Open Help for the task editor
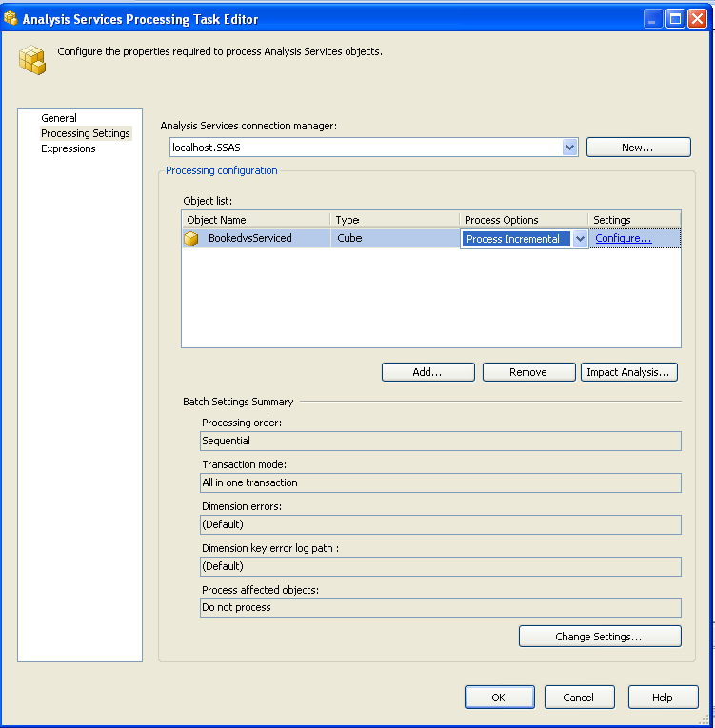Viewport: 715px width, 728px height. 663,697
